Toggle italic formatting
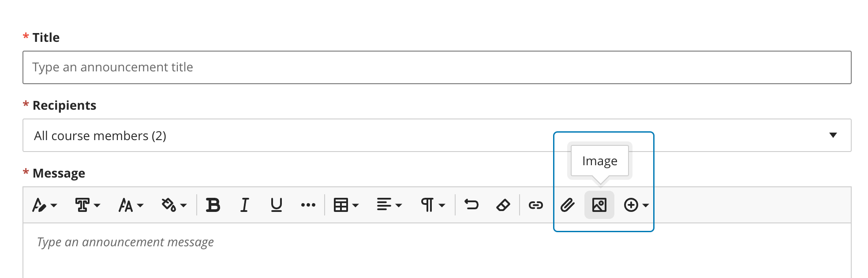 point(245,205)
